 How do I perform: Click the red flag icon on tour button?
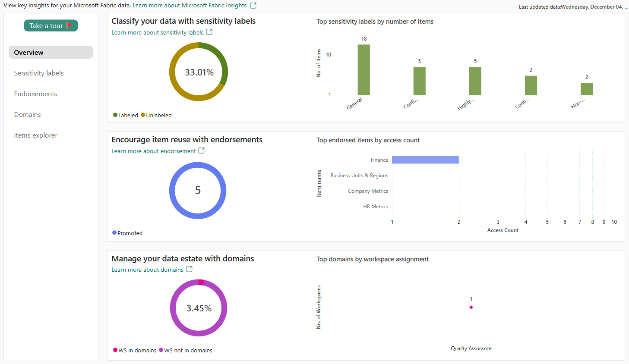[69, 25]
